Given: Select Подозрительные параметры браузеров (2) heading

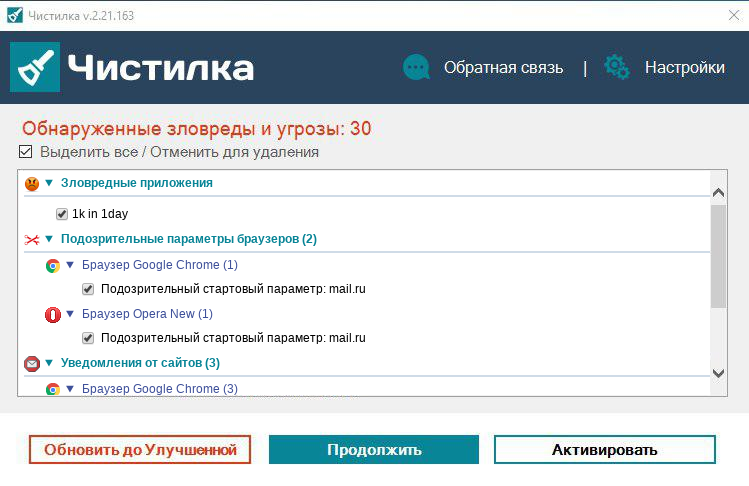Looking at the screenshot, I should click(x=189, y=238).
